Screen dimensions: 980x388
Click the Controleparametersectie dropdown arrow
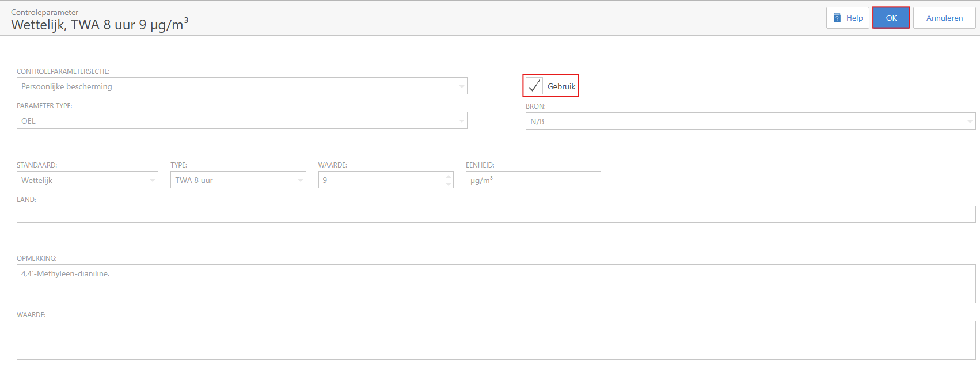point(461,86)
